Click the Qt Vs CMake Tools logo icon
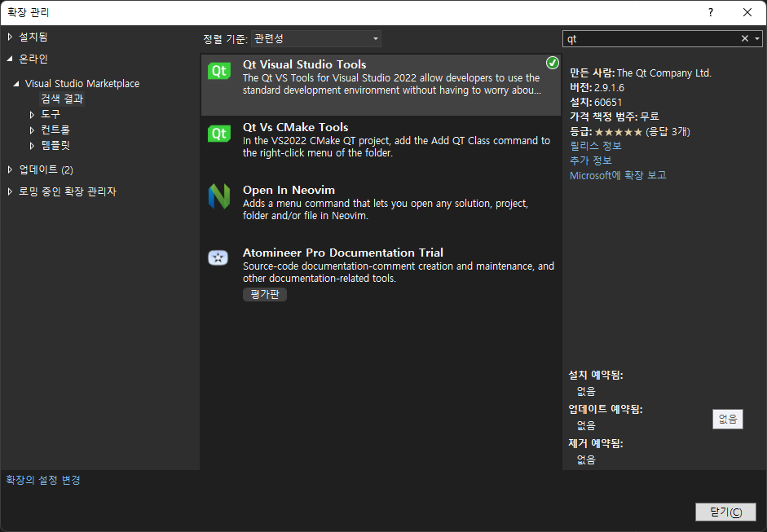The width and height of the screenshot is (767, 532). (x=218, y=134)
